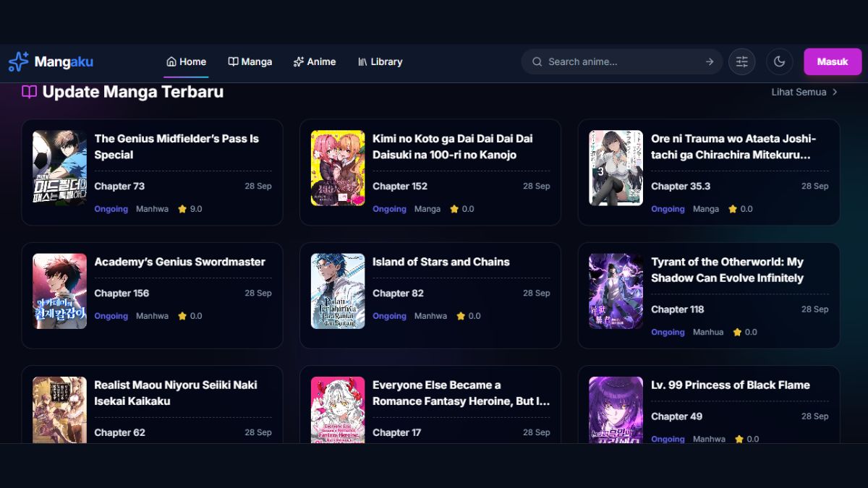The width and height of the screenshot is (868, 488).
Task: Click star rating on Tyrant of the Otherworld card
Action: coord(744,333)
